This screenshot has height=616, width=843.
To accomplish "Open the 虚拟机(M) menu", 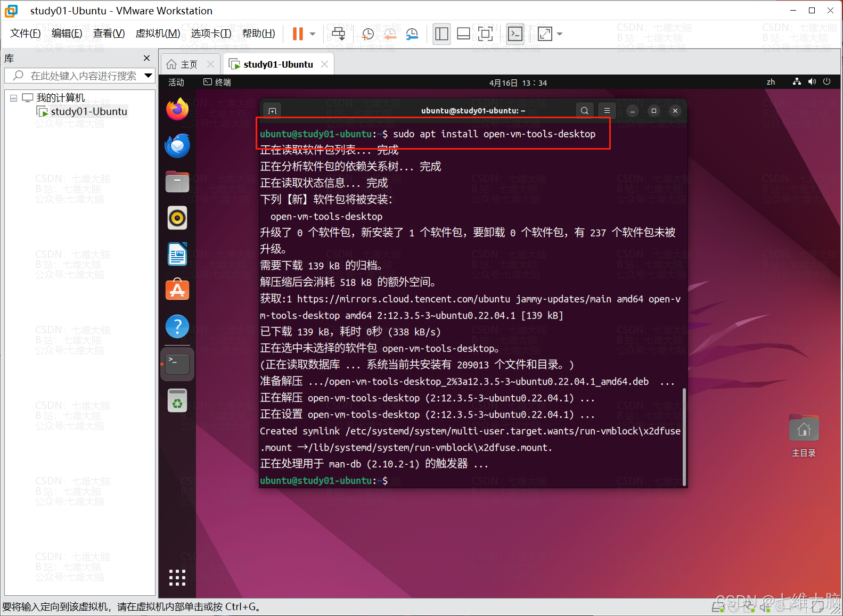I will (x=158, y=34).
